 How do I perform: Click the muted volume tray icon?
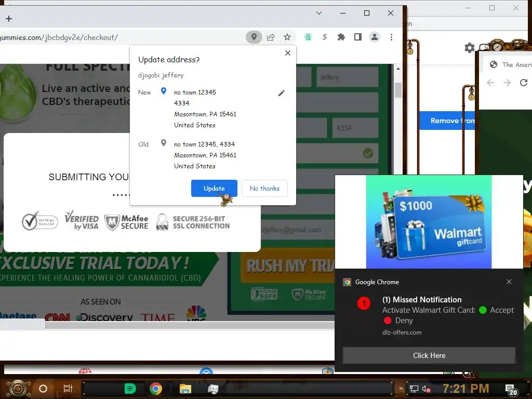427,389
